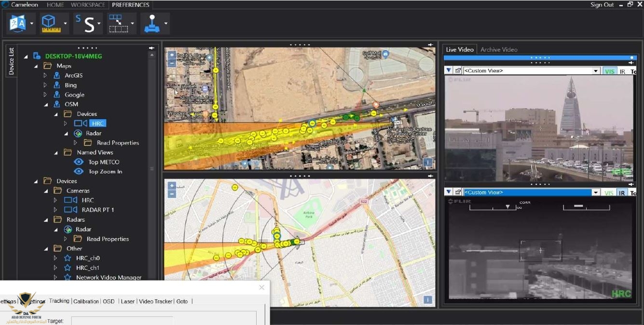Toggle IR mode in the bottom video pane
The width and height of the screenshot is (644, 325).
(622, 193)
